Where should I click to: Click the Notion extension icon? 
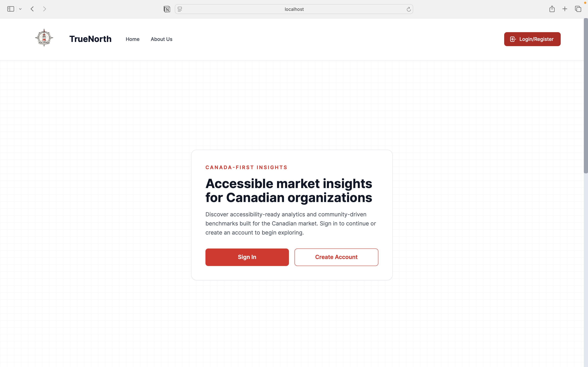coord(167,9)
